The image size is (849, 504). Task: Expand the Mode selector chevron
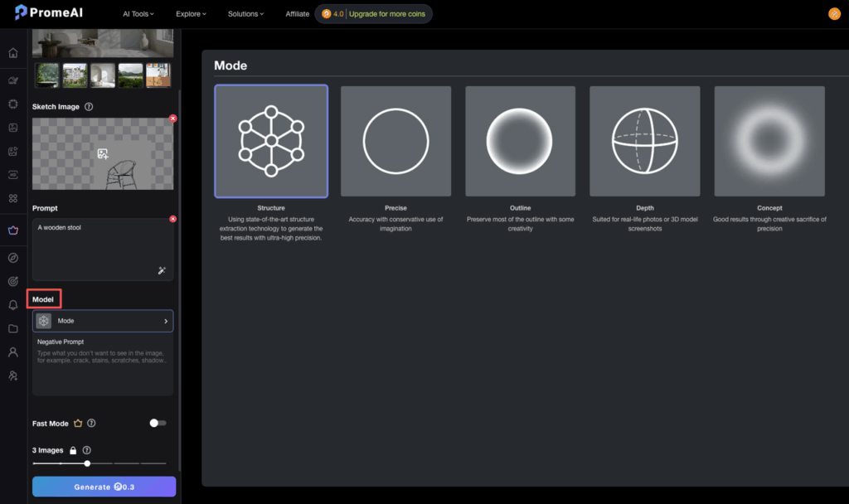pos(166,321)
